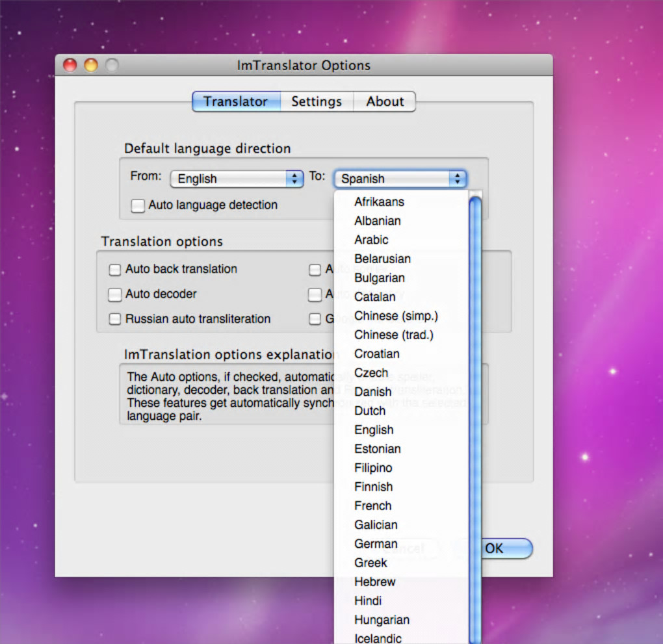Select Afrikaans from the language list

(x=402, y=201)
